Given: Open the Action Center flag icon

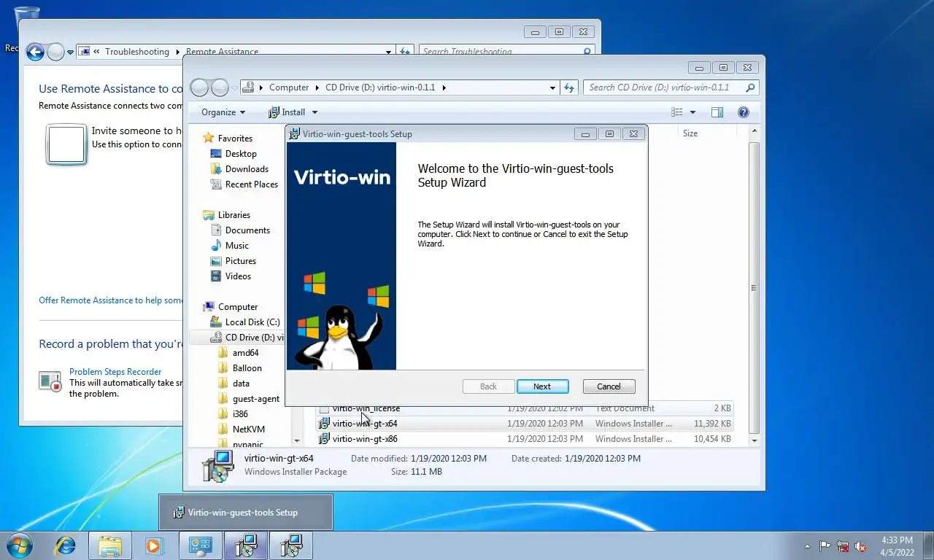Looking at the screenshot, I should click(825, 546).
